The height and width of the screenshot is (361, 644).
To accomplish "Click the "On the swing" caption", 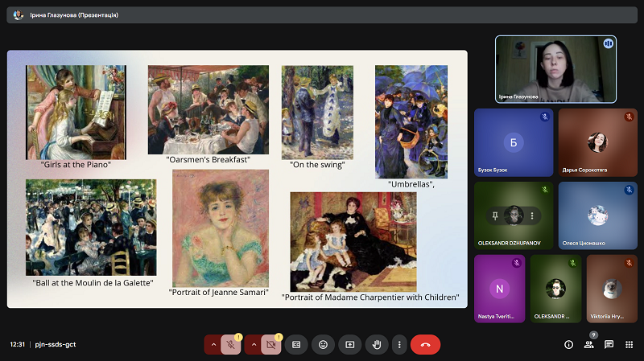I will click(317, 165).
